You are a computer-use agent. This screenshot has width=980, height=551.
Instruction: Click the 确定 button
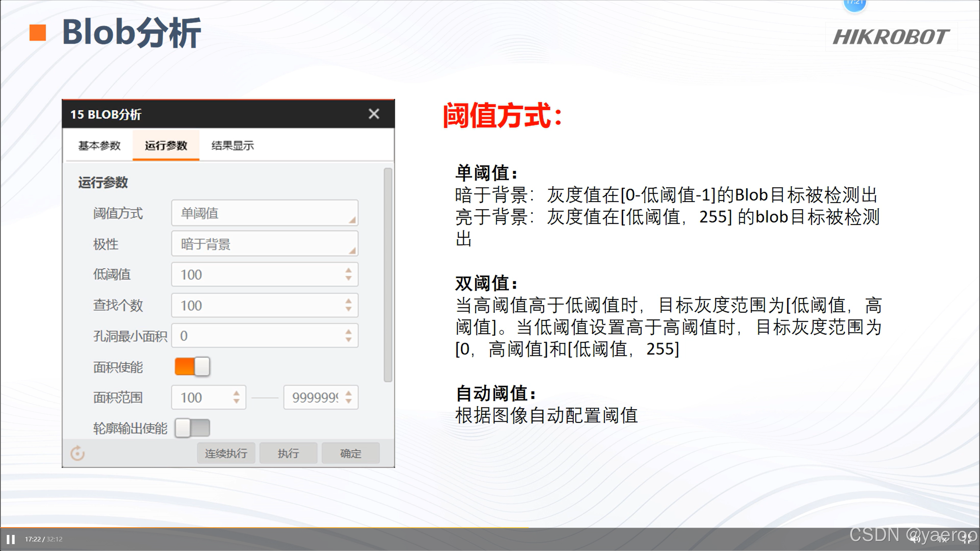coord(350,453)
